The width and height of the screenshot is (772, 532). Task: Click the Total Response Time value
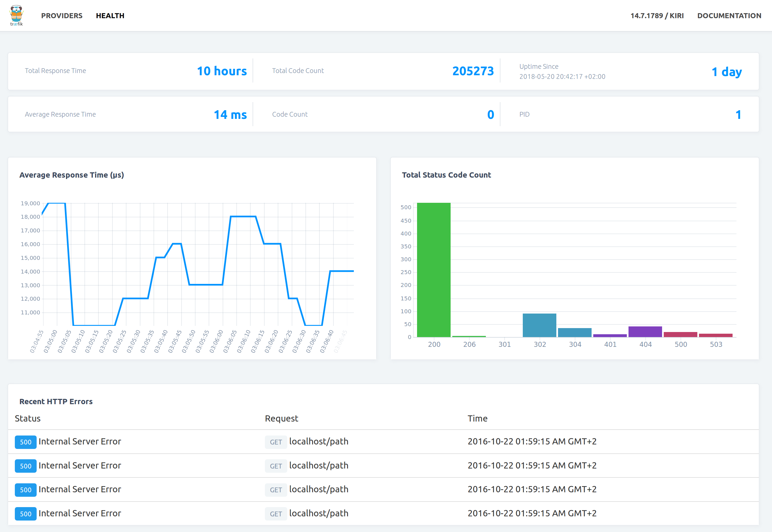[222, 71]
